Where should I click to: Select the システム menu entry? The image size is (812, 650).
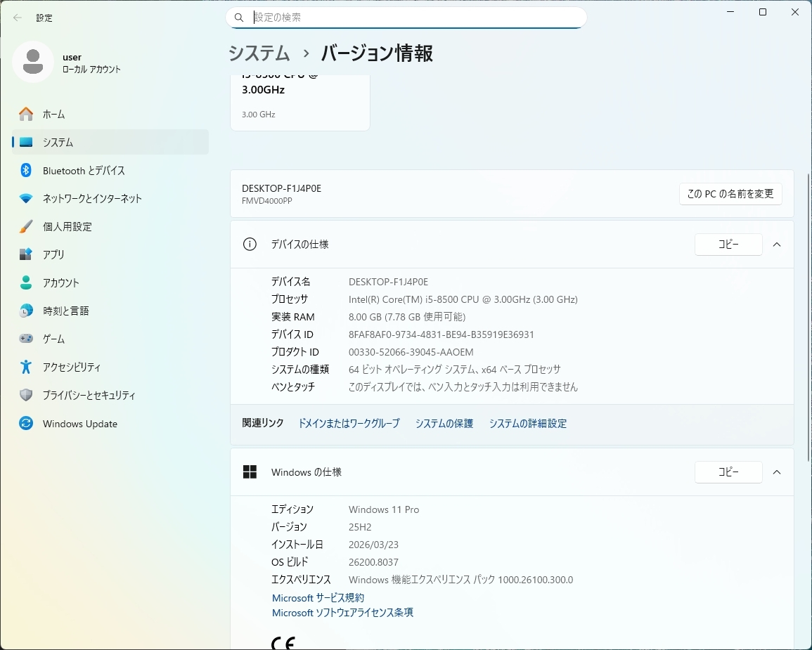(58, 142)
